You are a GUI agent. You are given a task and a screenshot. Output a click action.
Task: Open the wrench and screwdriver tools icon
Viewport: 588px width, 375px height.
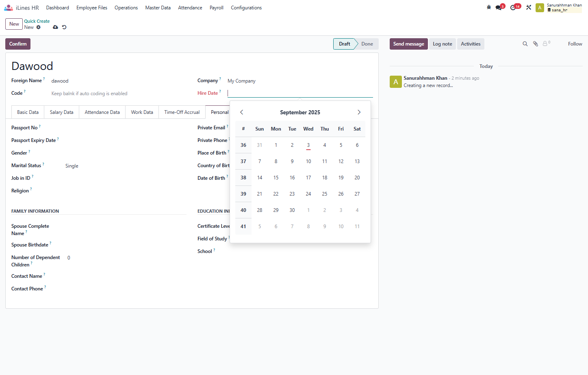coord(529,7)
